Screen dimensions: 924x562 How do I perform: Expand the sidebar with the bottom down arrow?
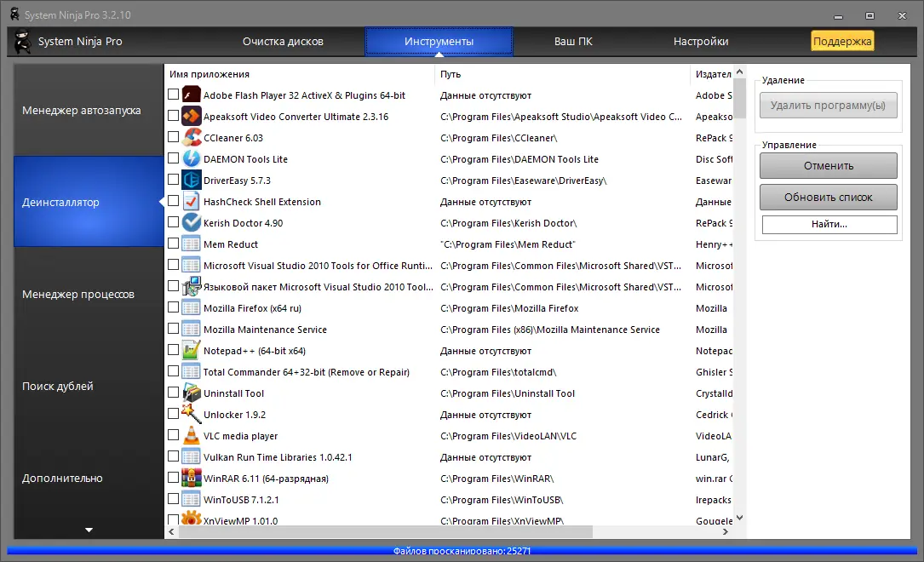coord(89,530)
